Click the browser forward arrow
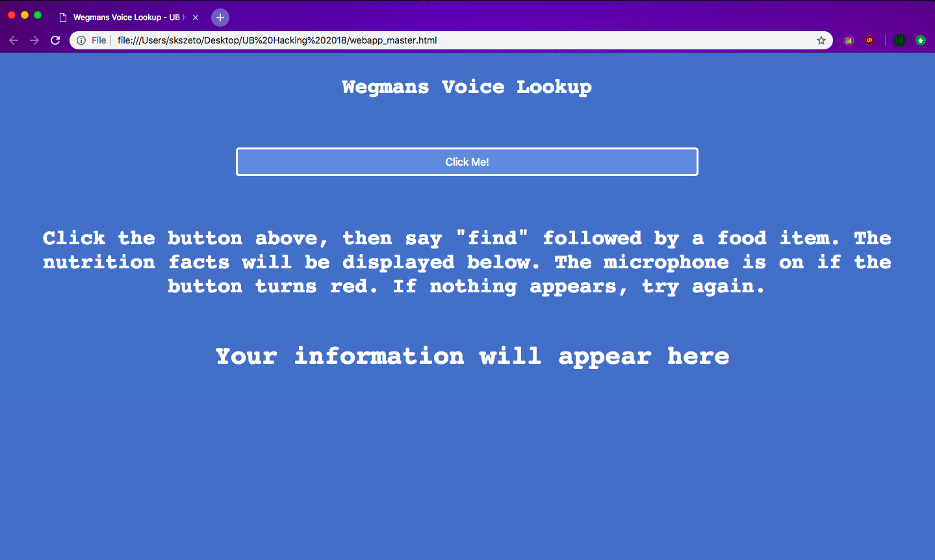This screenshot has width=935, height=560. (34, 40)
